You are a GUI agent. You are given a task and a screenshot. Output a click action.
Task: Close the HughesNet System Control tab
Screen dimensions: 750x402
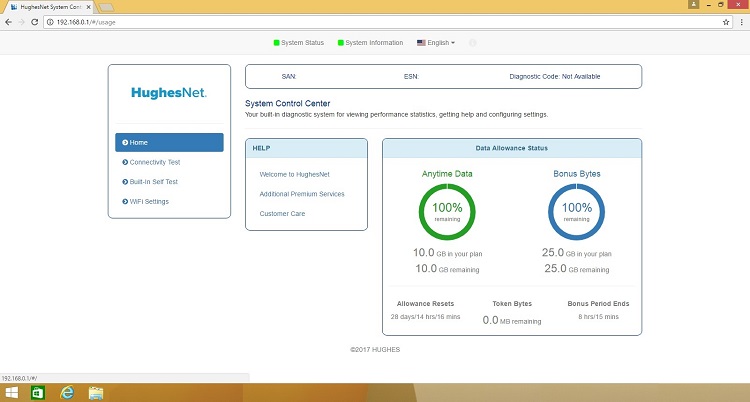tap(88, 7)
